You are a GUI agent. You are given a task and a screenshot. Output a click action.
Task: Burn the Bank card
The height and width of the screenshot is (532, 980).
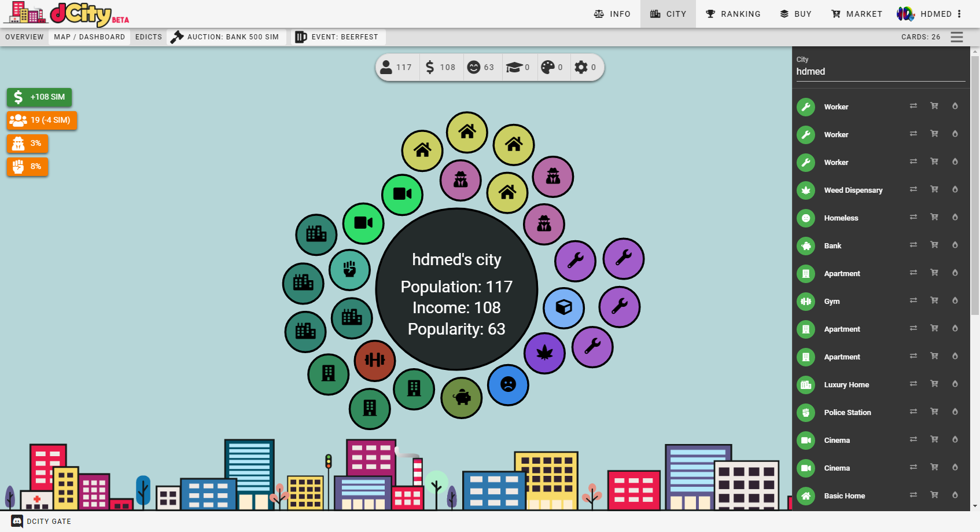pos(955,245)
